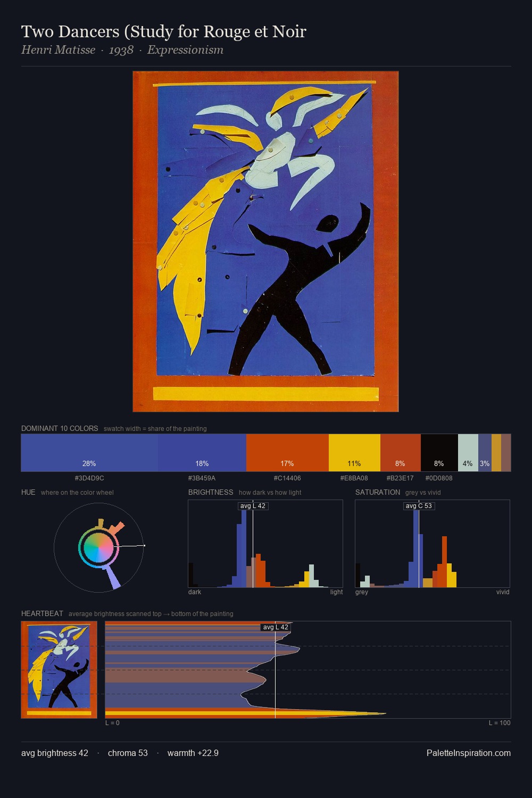Click the style label Expressionism

(185, 50)
